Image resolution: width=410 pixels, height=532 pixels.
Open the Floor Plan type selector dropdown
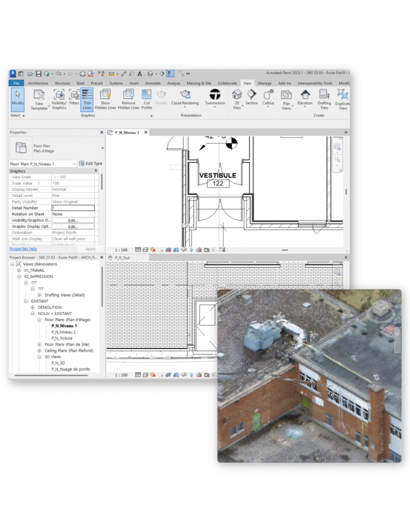coord(102,148)
